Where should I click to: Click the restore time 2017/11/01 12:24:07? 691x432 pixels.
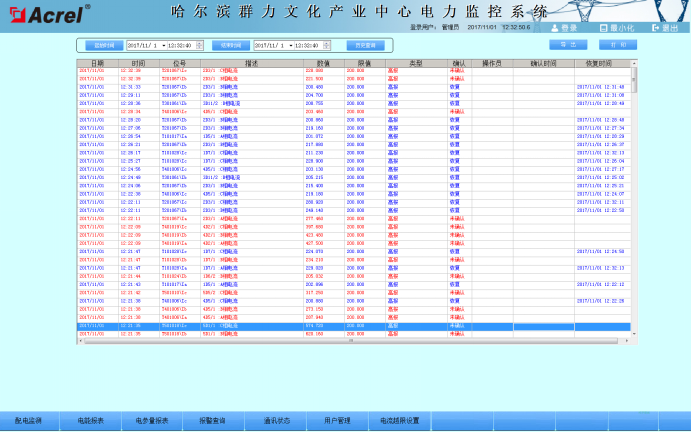pos(601,194)
